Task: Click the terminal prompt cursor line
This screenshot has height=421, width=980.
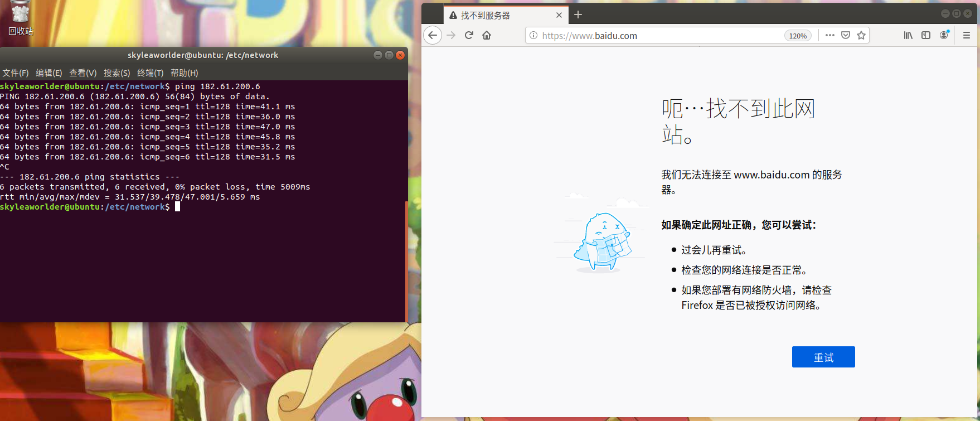Action: (x=90, y=207)
